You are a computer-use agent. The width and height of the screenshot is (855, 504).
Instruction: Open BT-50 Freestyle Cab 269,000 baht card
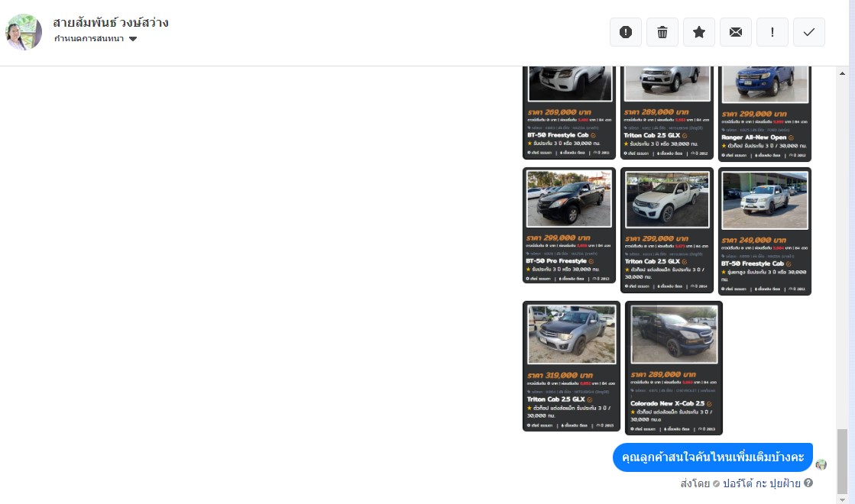point(568,113)
